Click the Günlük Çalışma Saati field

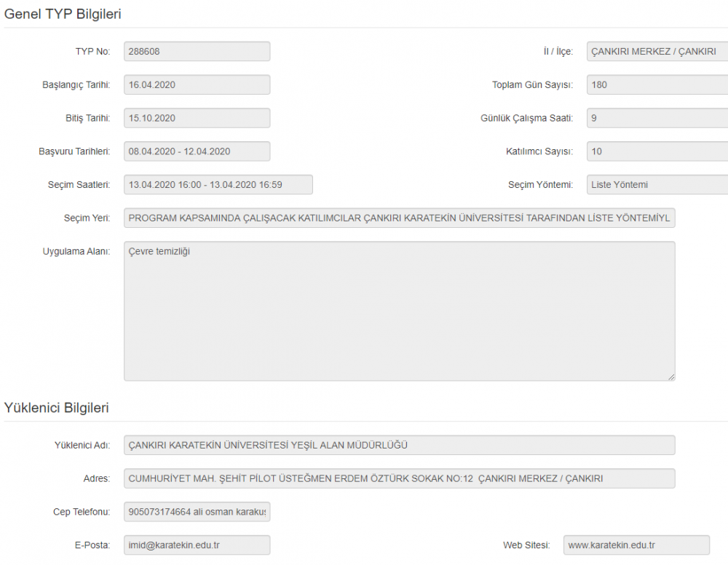click(x=657, y=118)
